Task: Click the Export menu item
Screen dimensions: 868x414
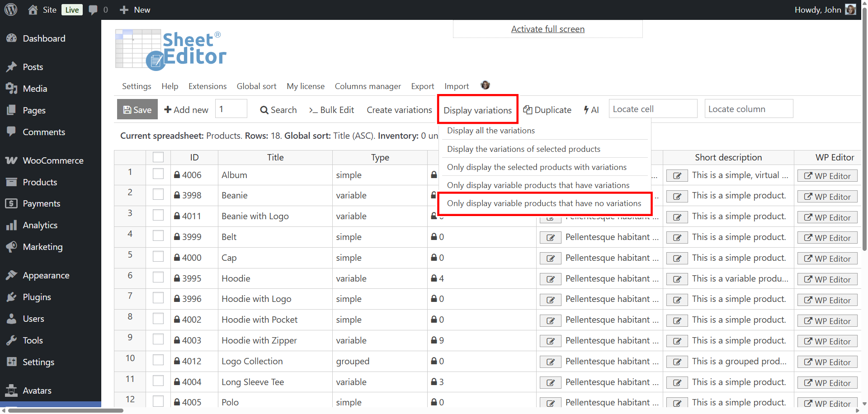Action: click(422, 86)
